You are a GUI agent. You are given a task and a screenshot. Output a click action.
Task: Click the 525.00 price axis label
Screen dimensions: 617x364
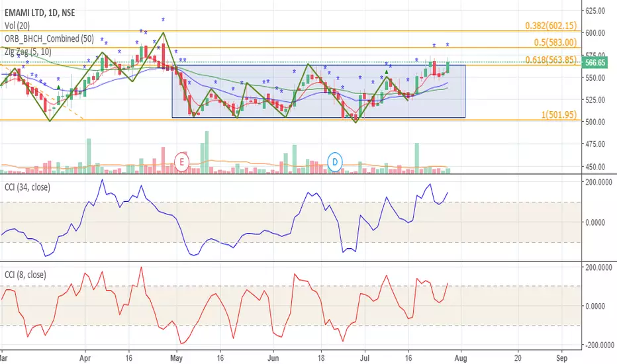[595, 100]
